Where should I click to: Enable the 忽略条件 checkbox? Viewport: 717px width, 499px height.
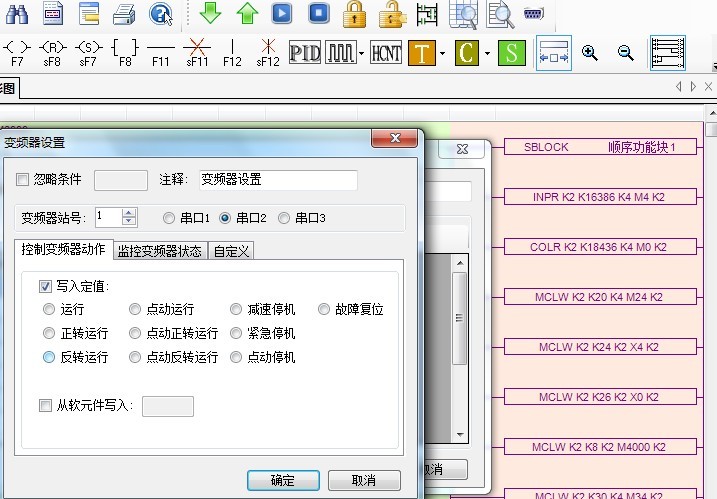[x=24, y=180]
